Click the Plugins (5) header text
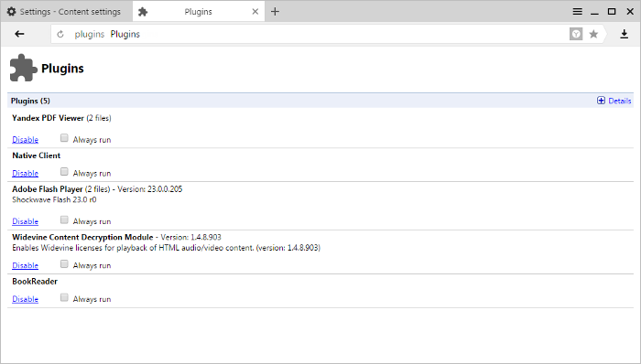Viewport: 641px width, 364px height. point(30,101)
